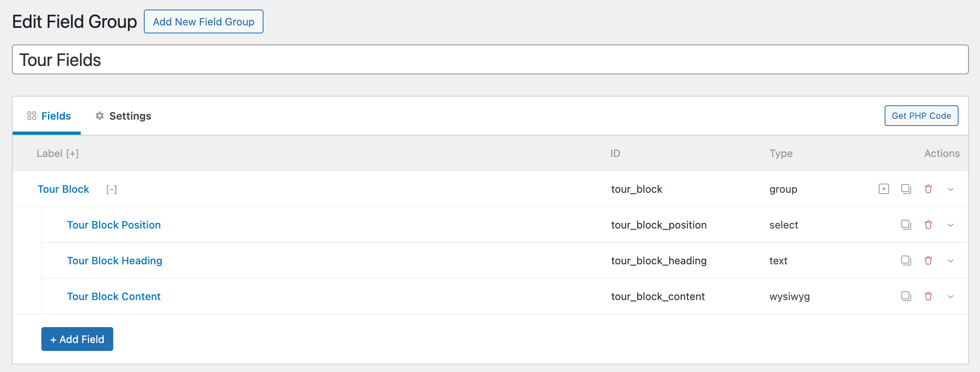Image resolution: width=980 pixels, height=372 pixels.
Task: Delete the Tour Block Content field
Action: point(928,296)
